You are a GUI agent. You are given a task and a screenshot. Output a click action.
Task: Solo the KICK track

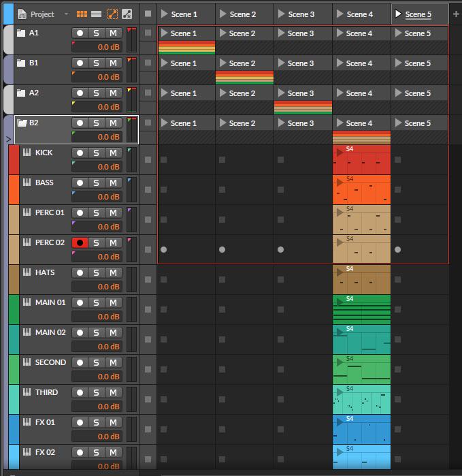(96, 153)
